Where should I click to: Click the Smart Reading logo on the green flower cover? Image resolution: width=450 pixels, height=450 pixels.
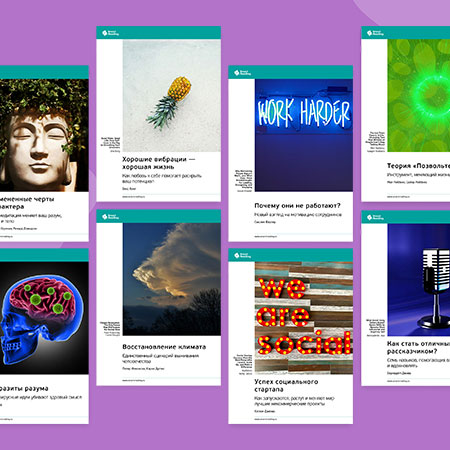(375, 33)
